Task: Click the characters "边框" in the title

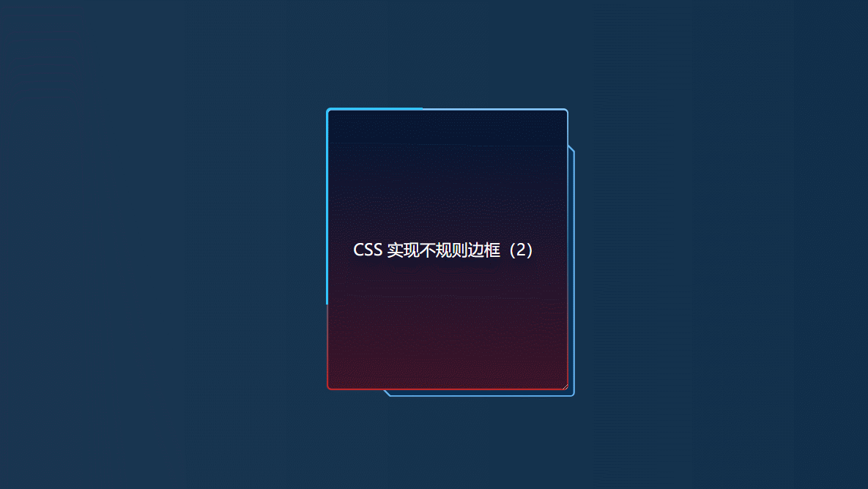Action: pyautogui.click(x=484, y=250)
